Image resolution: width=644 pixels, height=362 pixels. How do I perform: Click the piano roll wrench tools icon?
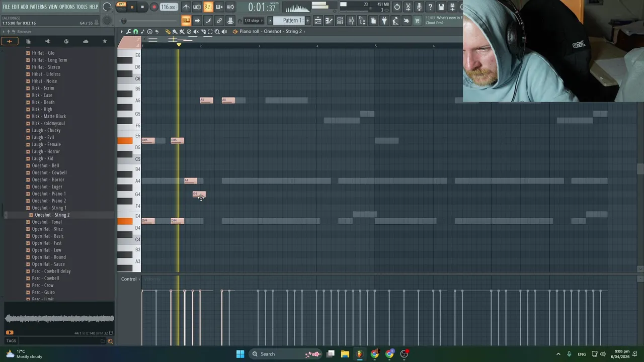pos(128,31)
